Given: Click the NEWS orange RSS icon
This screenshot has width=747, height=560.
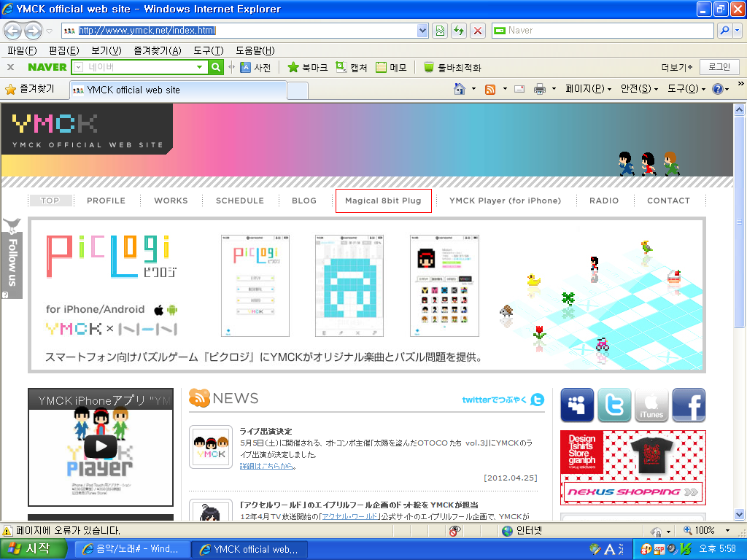Looking at the screenshot, I should (x=200, y=397).
